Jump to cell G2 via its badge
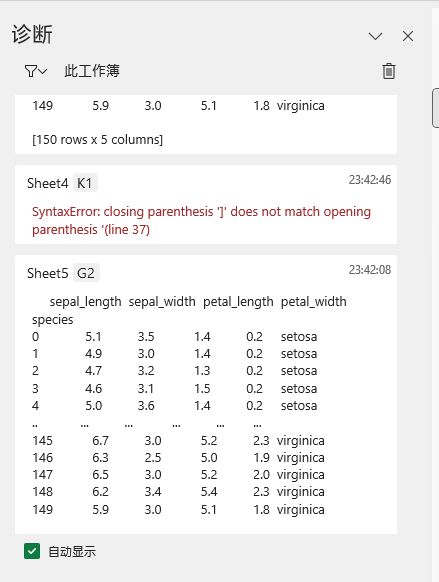This screenshot has width=439, height=582. point(86,273)
